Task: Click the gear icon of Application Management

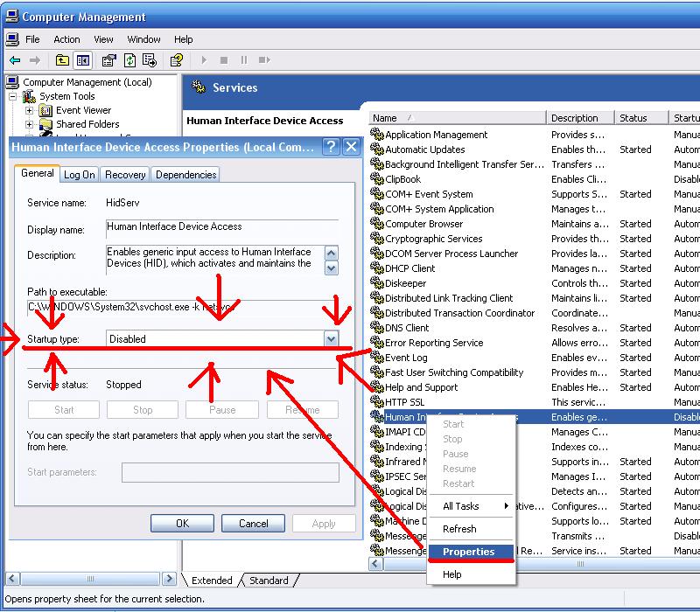Action: (x=377, y=134)
